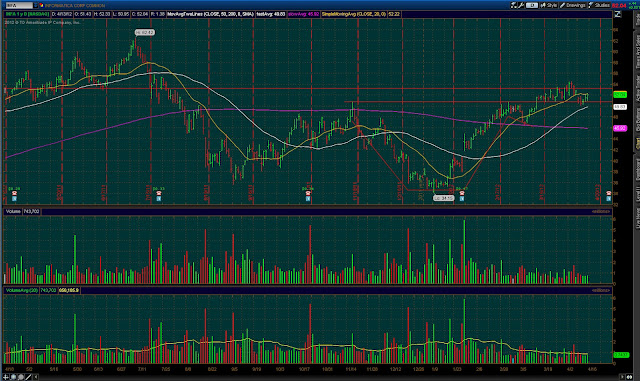
Task: Click the colored linking icon beside symbol
Action: click(41, 5)
